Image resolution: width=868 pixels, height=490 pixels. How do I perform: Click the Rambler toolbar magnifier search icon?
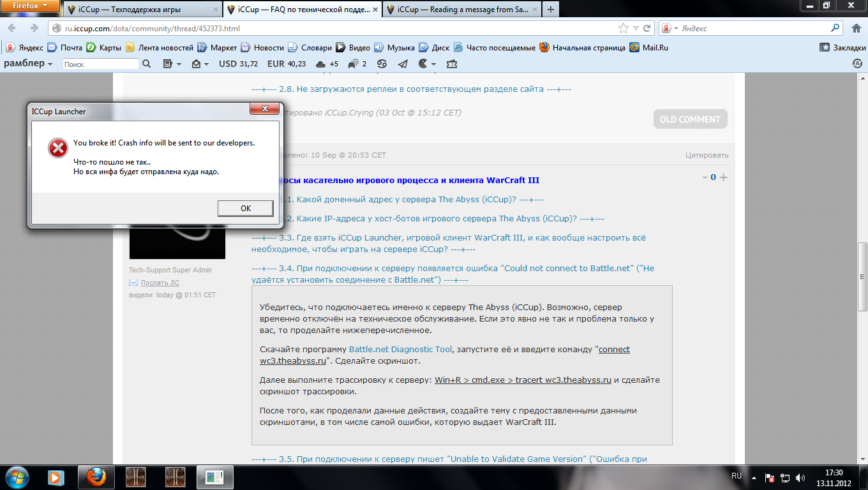146,64
